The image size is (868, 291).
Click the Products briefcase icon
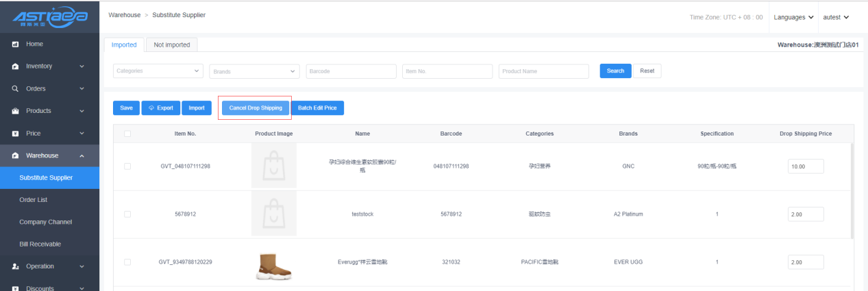[x=15, y=111]
